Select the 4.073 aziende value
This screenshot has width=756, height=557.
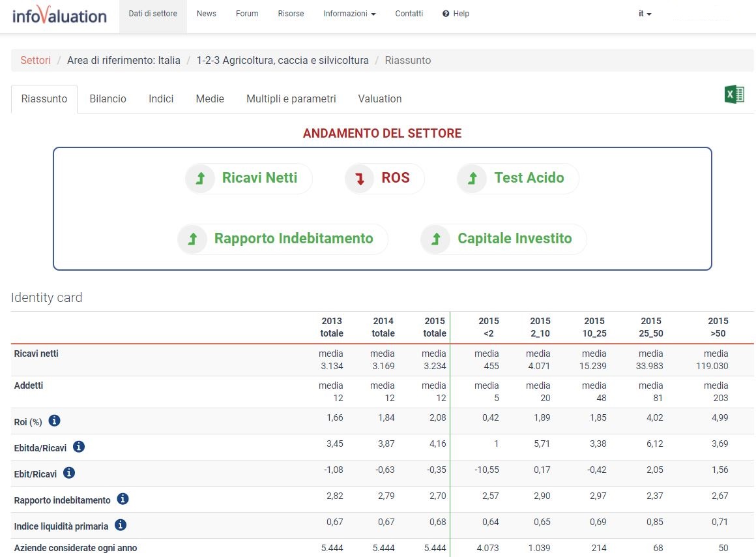487,548
